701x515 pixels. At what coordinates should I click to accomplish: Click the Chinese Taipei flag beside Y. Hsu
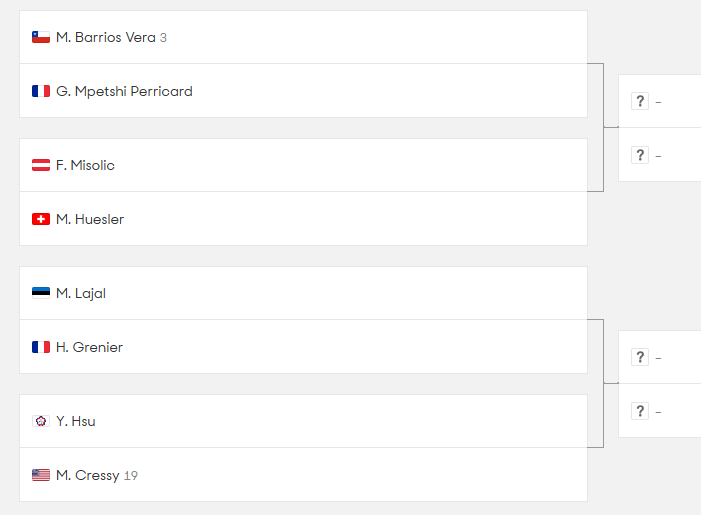pos(41,421)
